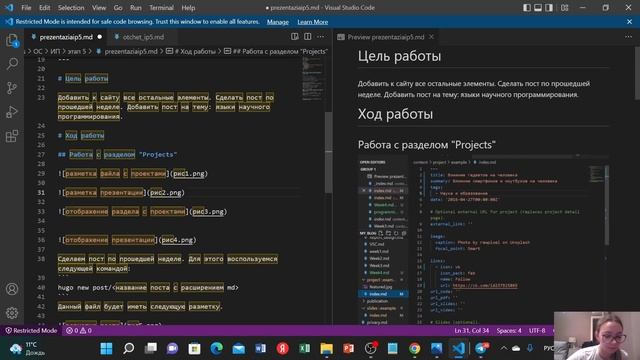
Task: Show hidden tray icons chevron
Action: point(504,349)
